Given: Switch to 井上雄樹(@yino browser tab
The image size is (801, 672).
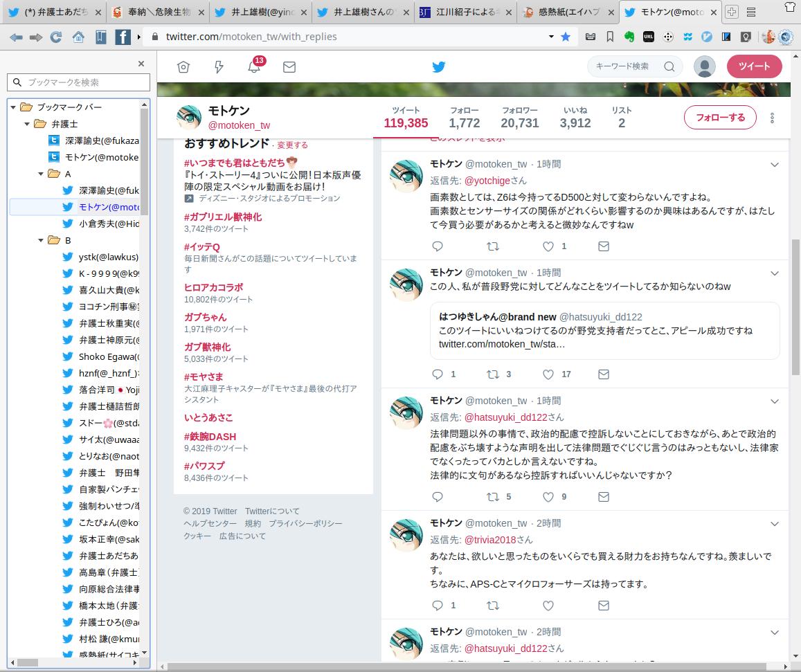Looking at the screenshot, I should (x=260, y=12).
